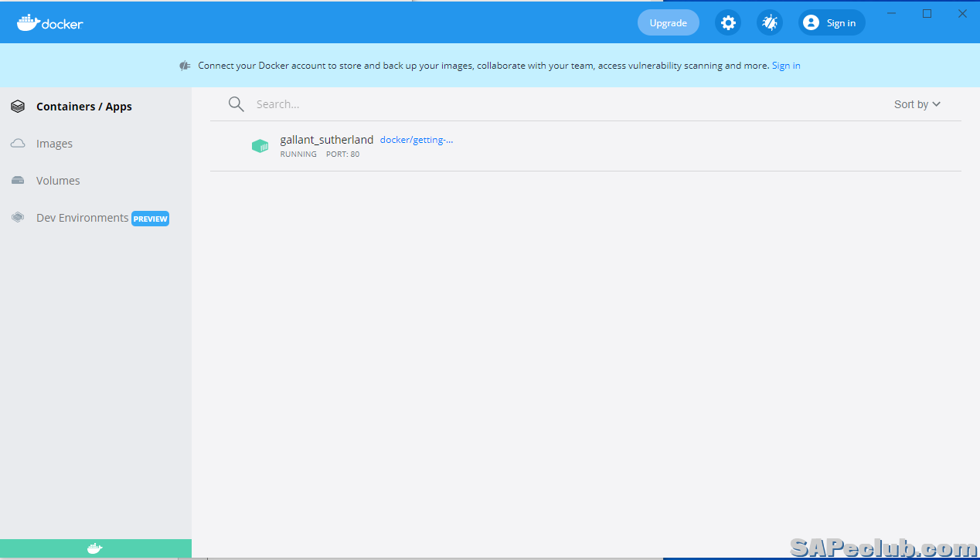Go to the Volumes section
Screen dimensions: 980x560
pos(58,181)
